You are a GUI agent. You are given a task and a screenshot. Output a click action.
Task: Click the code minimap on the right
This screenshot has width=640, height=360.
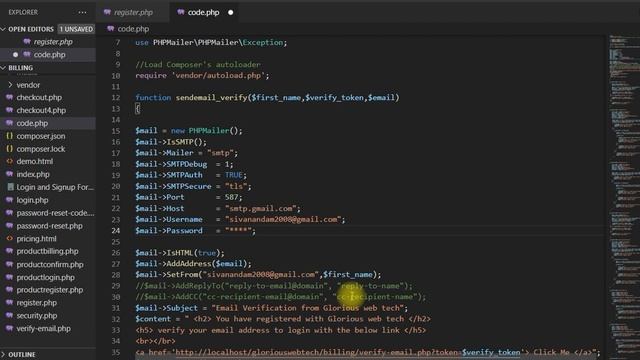coord(623,197)
